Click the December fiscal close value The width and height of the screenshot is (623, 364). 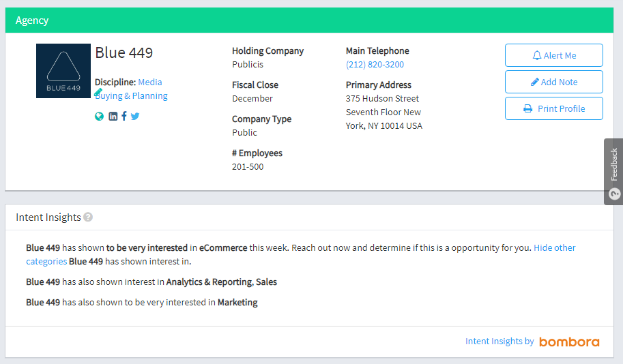252,98
